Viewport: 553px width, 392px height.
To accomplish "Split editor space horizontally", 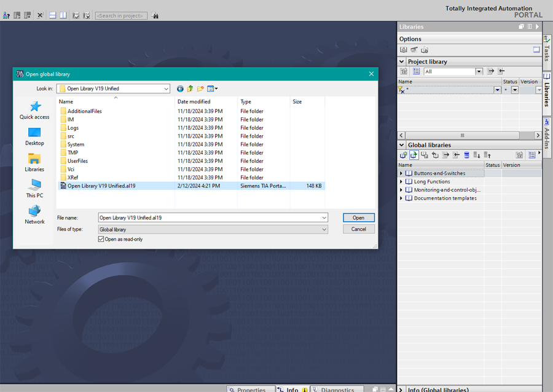I will (x=53, y=15).
